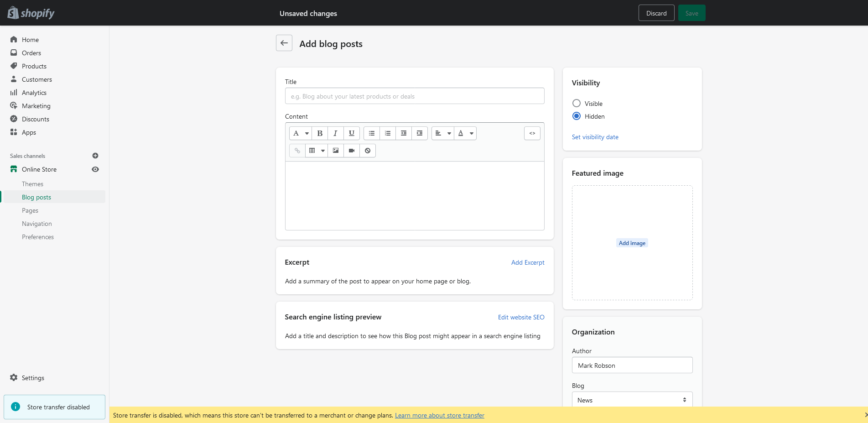View online store via eye icon
868x423 pixels.
(x=95, y=169)
